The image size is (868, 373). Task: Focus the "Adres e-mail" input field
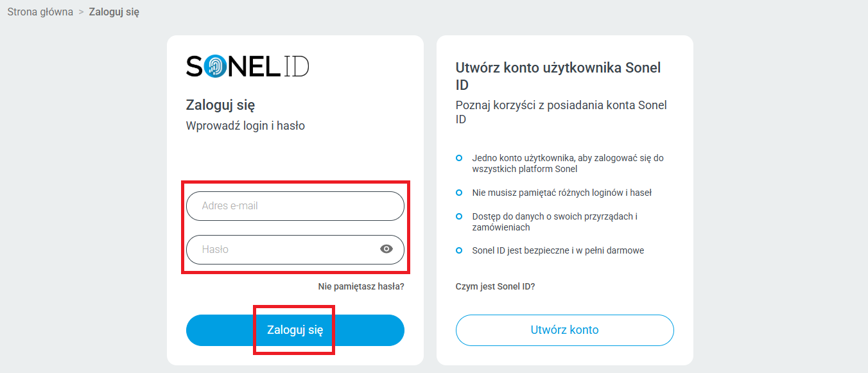click(295, 206)
